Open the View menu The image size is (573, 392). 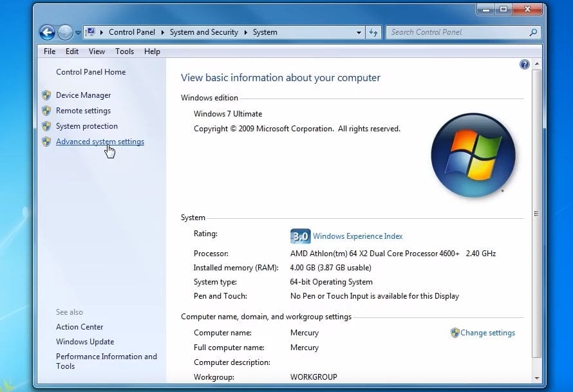(97, 51)
